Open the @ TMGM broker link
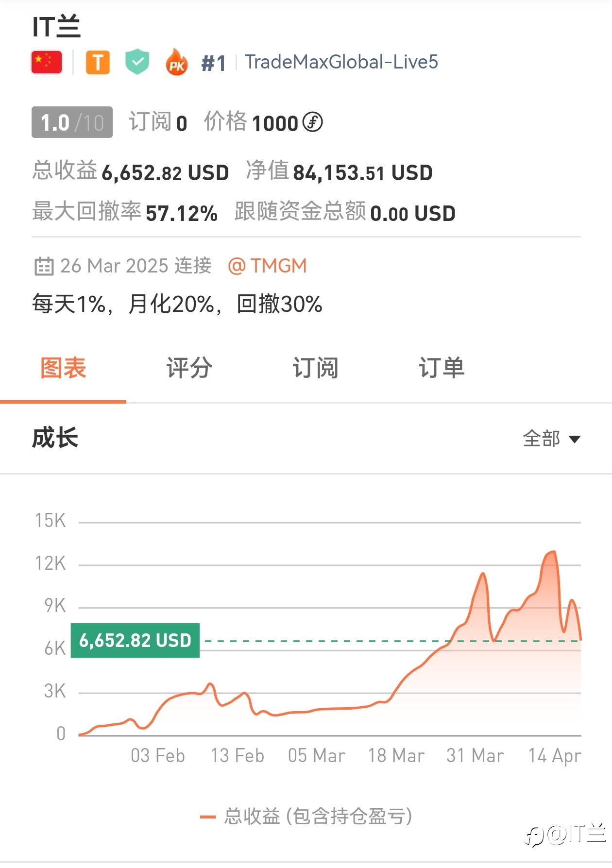Image resolution: width=612 pixels, height=868 pixels. tap(267, 266)
